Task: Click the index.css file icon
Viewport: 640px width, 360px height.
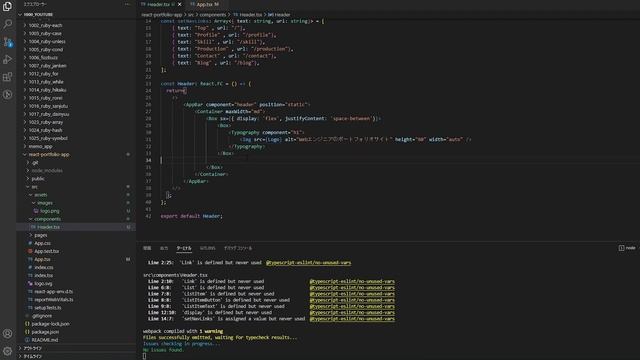Action: [x=30, y=267]
